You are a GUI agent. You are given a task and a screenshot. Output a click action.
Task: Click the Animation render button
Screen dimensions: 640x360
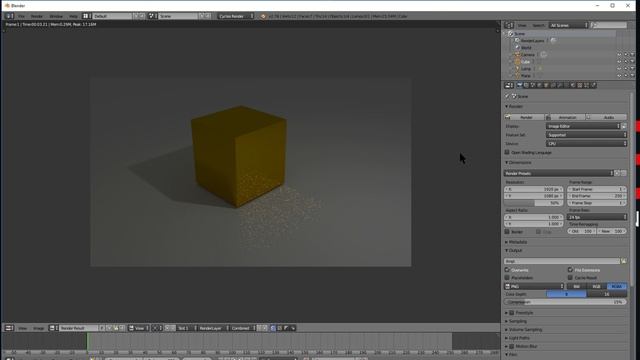point(566,117)
